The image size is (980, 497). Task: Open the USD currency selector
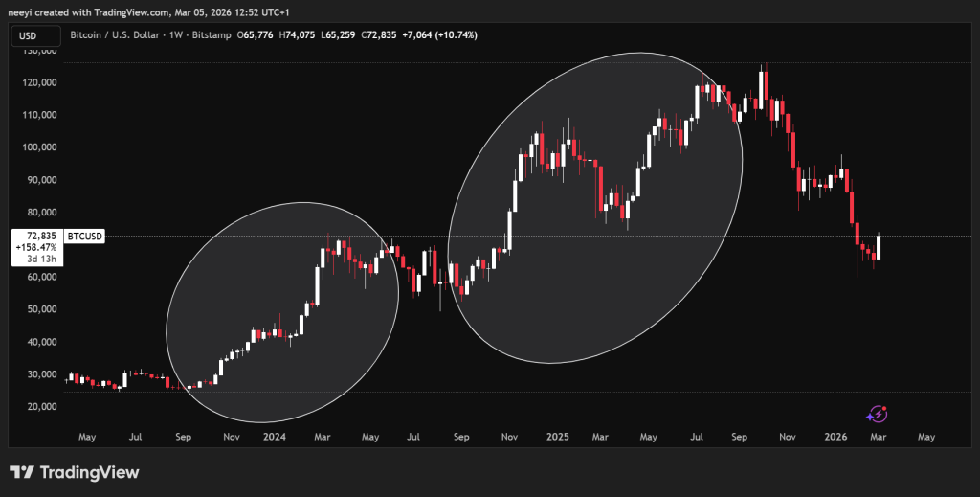click(x=31, y=35)
